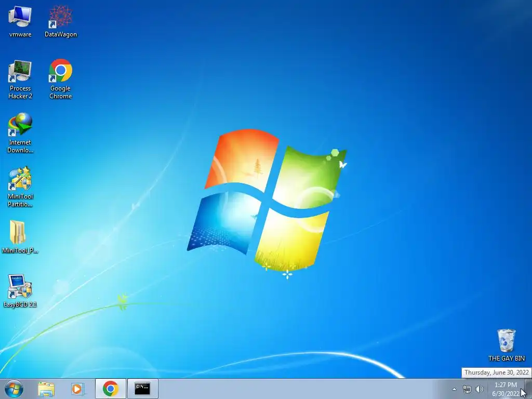Select the vmware desktop icon
Image resolution: width=532 pixels, height=399 pixels.
point(20,21)
